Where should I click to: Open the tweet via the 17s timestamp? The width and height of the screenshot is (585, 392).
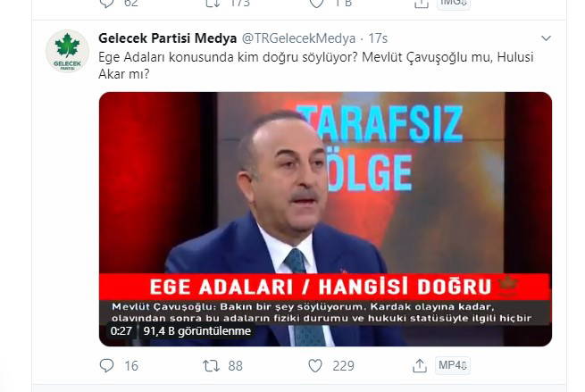[378, 38]
